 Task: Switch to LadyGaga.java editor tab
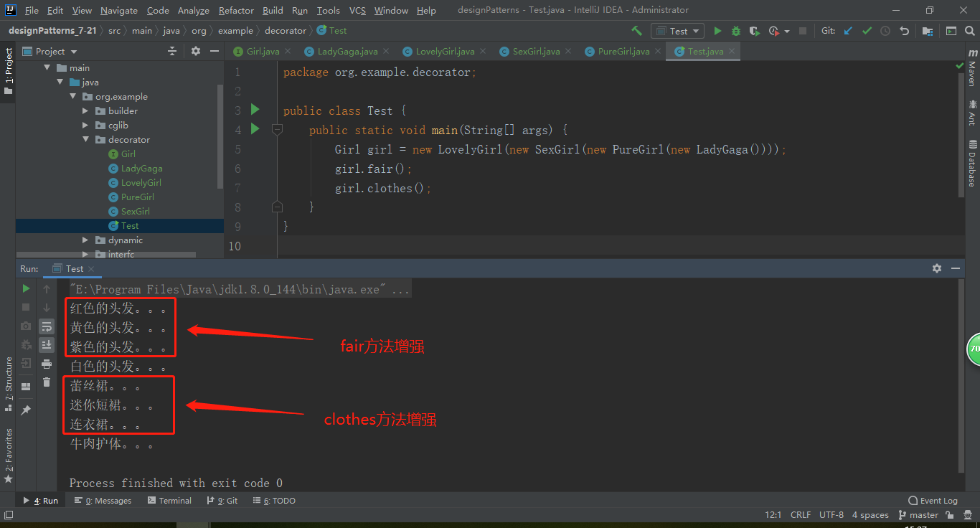(347, 51)
